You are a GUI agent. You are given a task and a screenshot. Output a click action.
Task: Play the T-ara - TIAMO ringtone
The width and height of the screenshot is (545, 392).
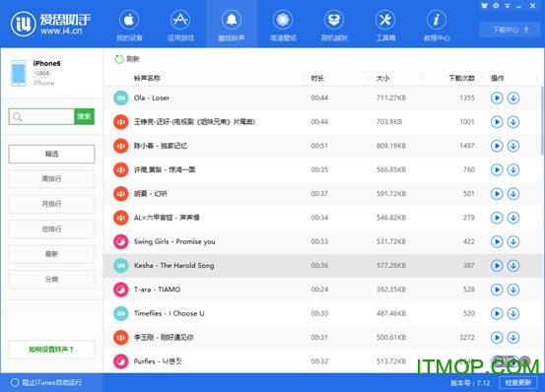(497, 290)
